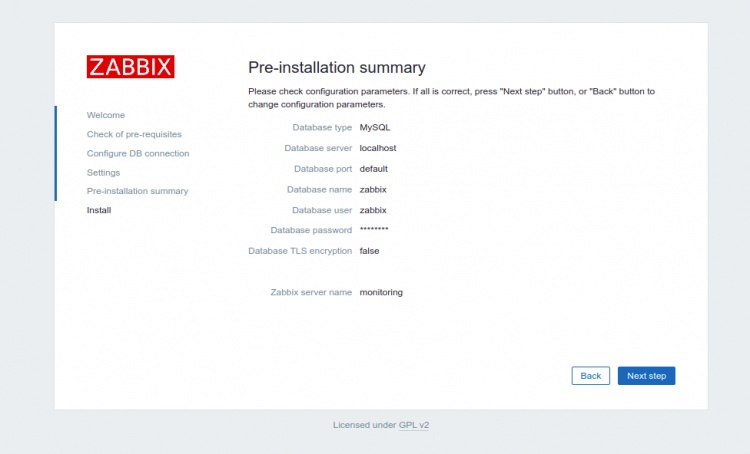Click the TLS encryption value false
Screen dimensions: 750x454
[x=369, y=251]
